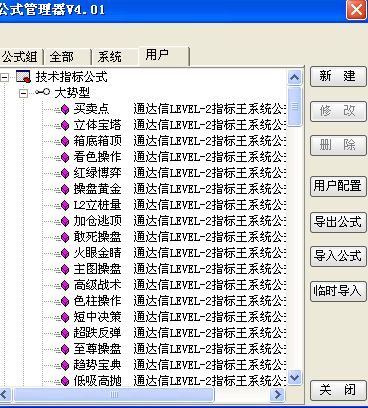Select the 红绿博弈 formula name

(x=97, y=173)
